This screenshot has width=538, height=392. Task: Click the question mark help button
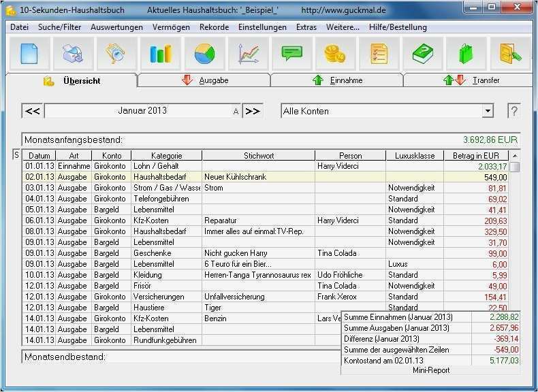pyautogui.click(x=514, y=111)
